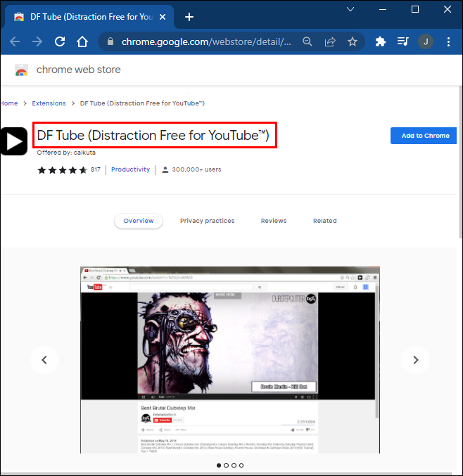Click the extension preview screenshot
463x476 pixels.
[x=230, y=360]
